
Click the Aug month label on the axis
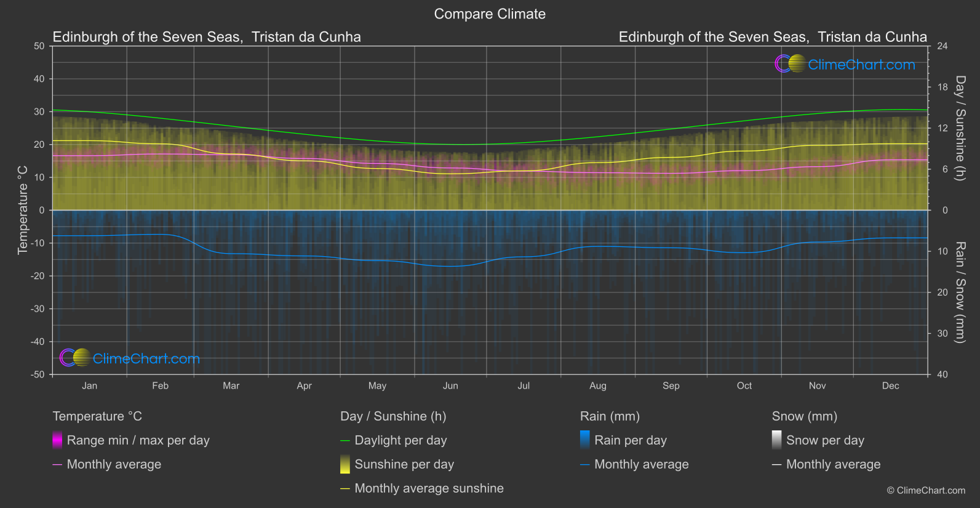[x=598, y=385]
